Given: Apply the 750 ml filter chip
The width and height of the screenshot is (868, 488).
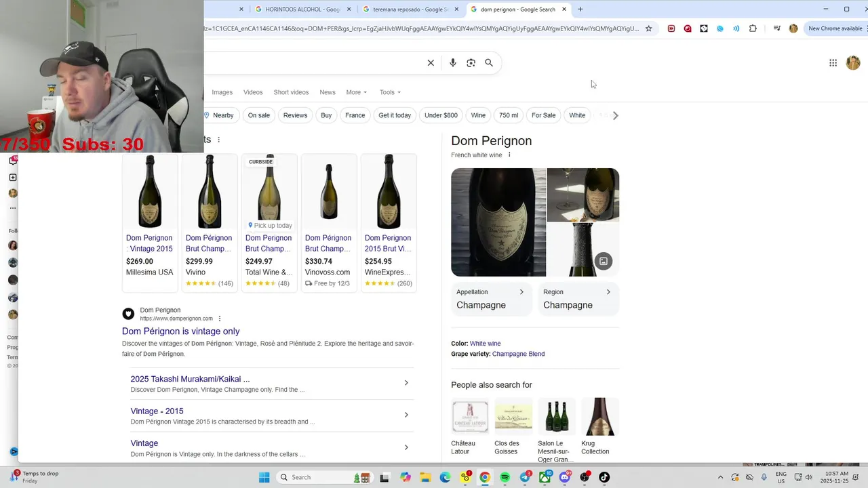Looking at the screenshot, I should 509,115.
